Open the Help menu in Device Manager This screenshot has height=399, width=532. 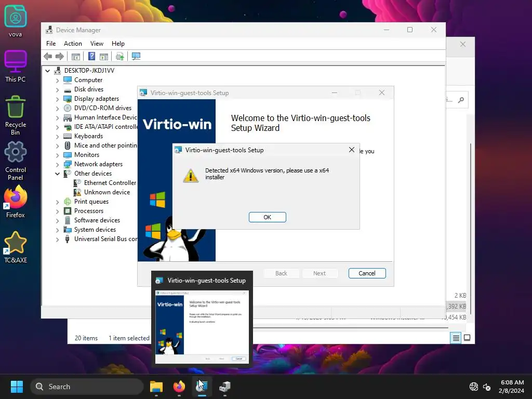pyautogui.click(x=118, y=44)
